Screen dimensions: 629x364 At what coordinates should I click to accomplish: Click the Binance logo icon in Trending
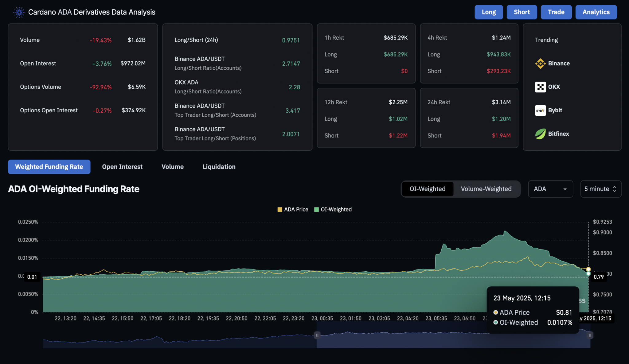[x=540, y=64]
